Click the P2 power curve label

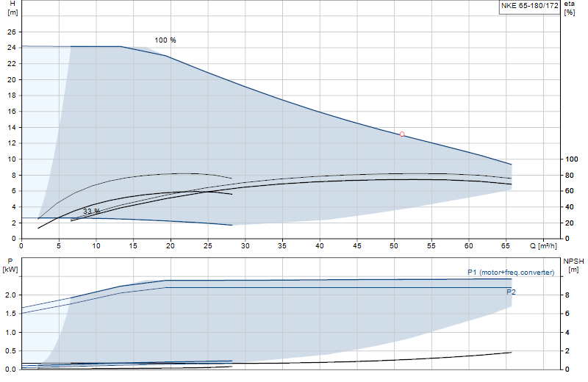click(511, 292)
